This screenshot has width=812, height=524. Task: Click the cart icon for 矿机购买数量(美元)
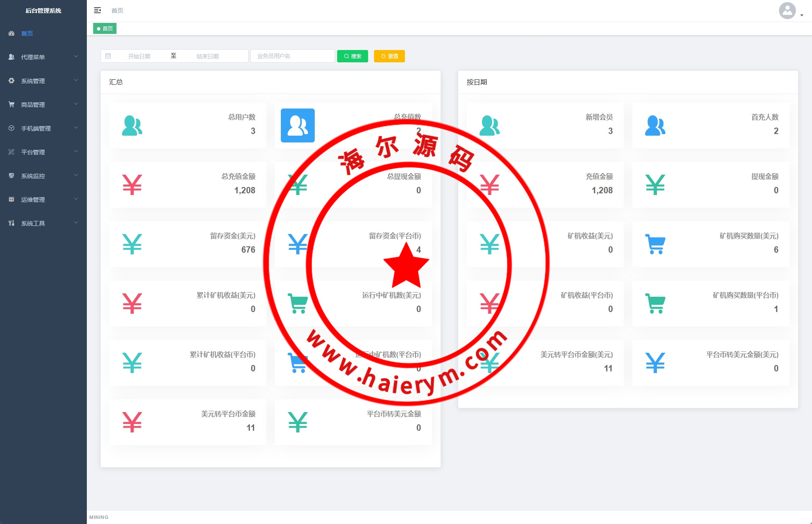[x=655, y=244]
